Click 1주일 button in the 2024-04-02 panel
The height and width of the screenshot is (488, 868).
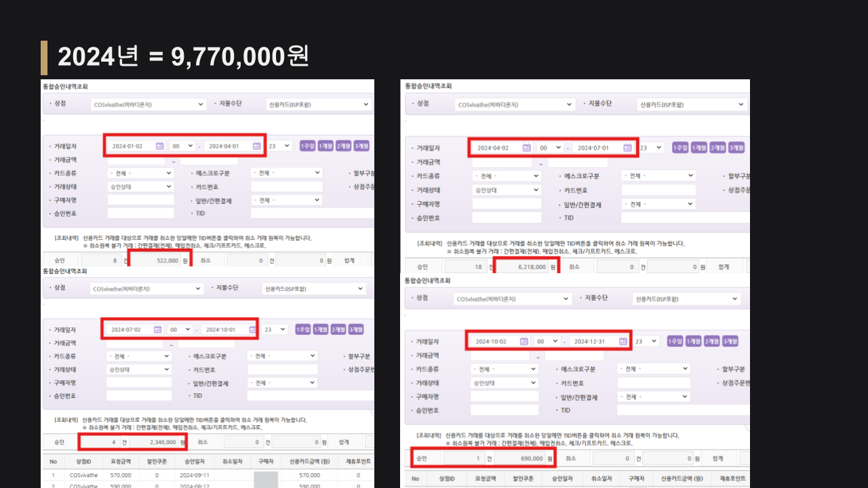click(x=680, y=148)
